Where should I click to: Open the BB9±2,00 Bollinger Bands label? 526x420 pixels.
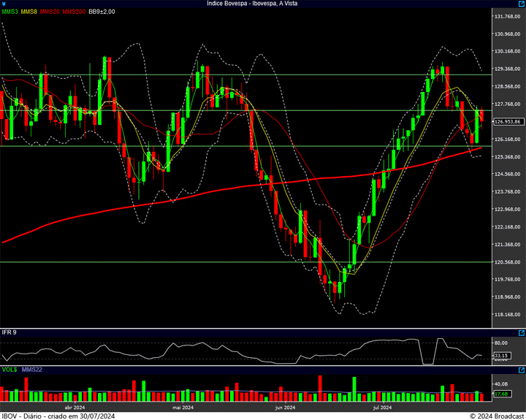102,12
